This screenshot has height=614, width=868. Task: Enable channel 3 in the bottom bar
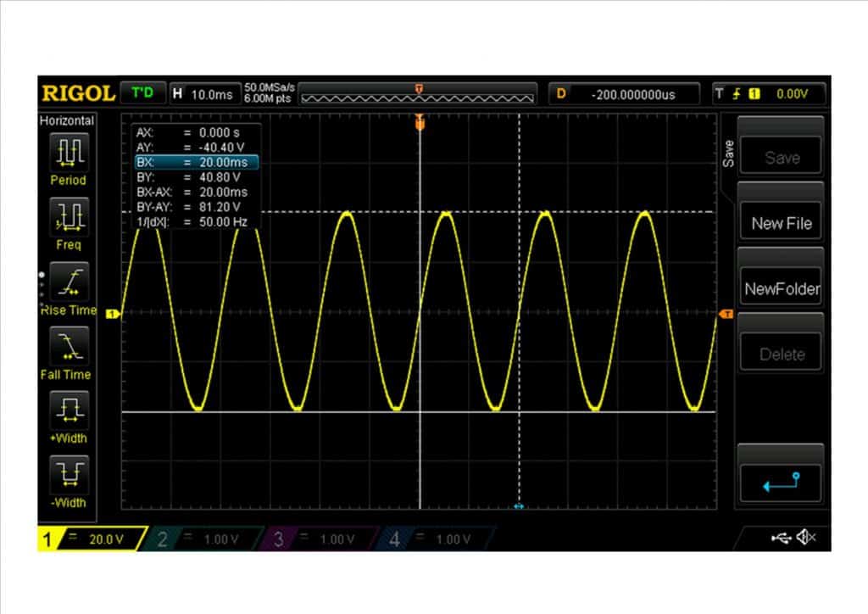tap(318, 539)
